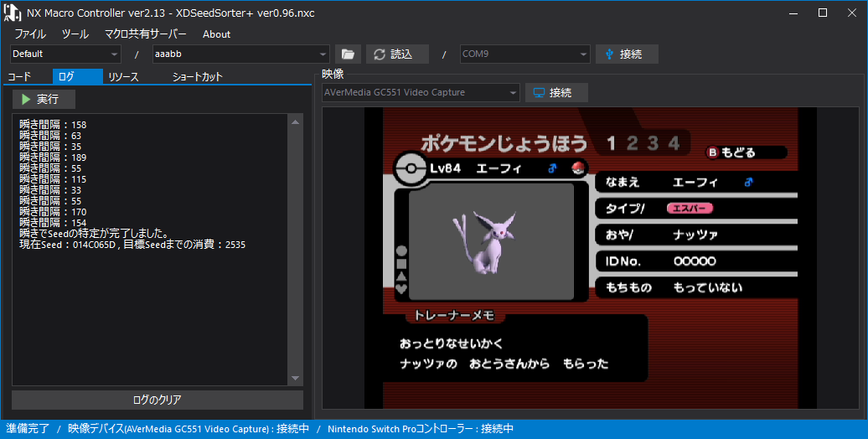Viewport: 868px width, 439px height.
Task: Click the エスパー type badge
Action: (690, 209)
